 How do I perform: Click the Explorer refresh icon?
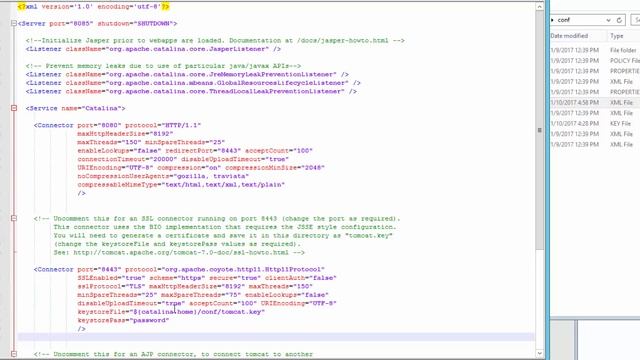coord(620,20)
